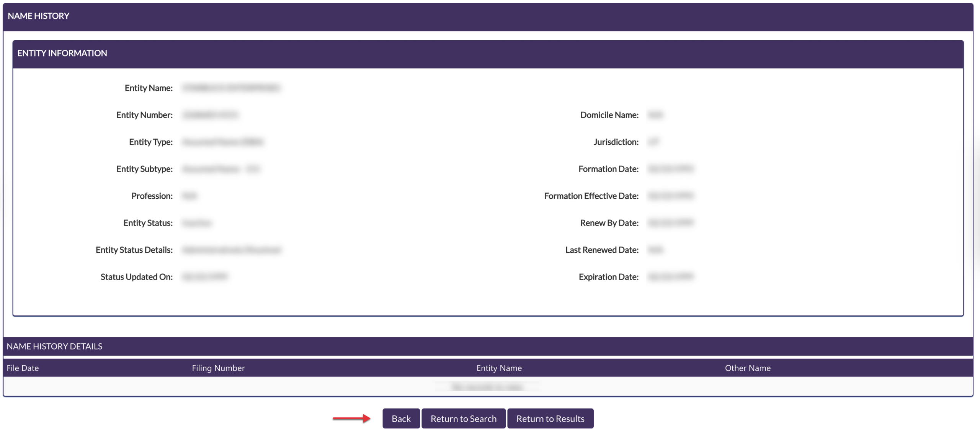Image resolution: width=980 pixels, height=433 pixels.
Task: Click the Formation Date value
Action: tap(670, 169)
